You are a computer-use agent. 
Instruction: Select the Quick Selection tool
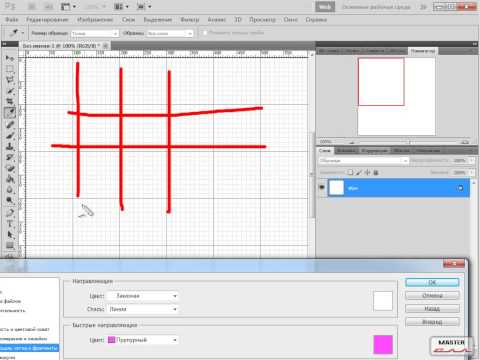10,91
